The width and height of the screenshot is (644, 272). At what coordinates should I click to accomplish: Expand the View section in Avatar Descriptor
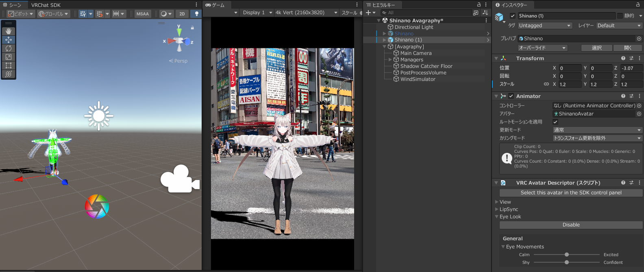[x=497, y=202]
